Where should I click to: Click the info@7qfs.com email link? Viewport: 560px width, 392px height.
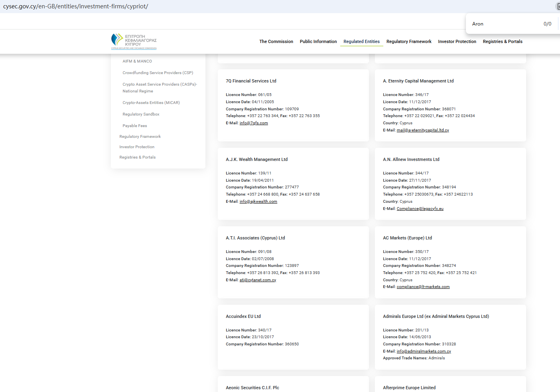254,123
